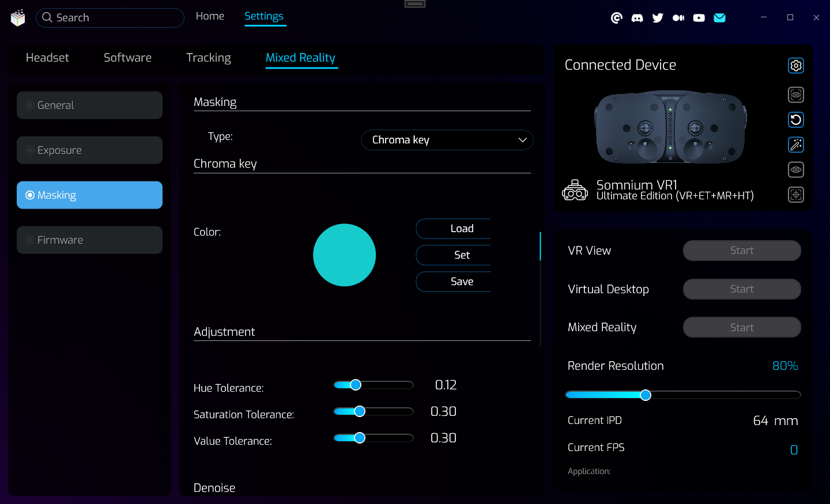The image size is (830, 504).
Task: Save the chroma key color
Action: (x=454, y=282)
